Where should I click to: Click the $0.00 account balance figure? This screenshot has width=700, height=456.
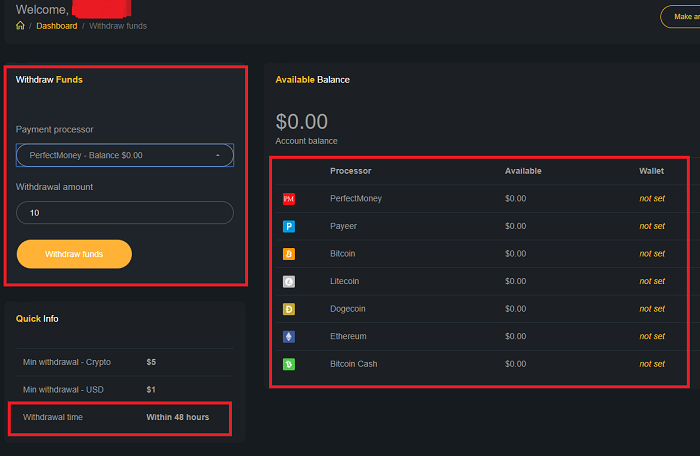pyautogui.click(x=302, y=121)
